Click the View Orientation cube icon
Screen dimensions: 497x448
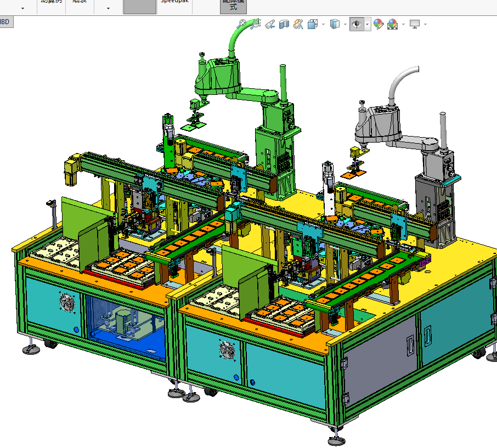[x=313, y=24]
